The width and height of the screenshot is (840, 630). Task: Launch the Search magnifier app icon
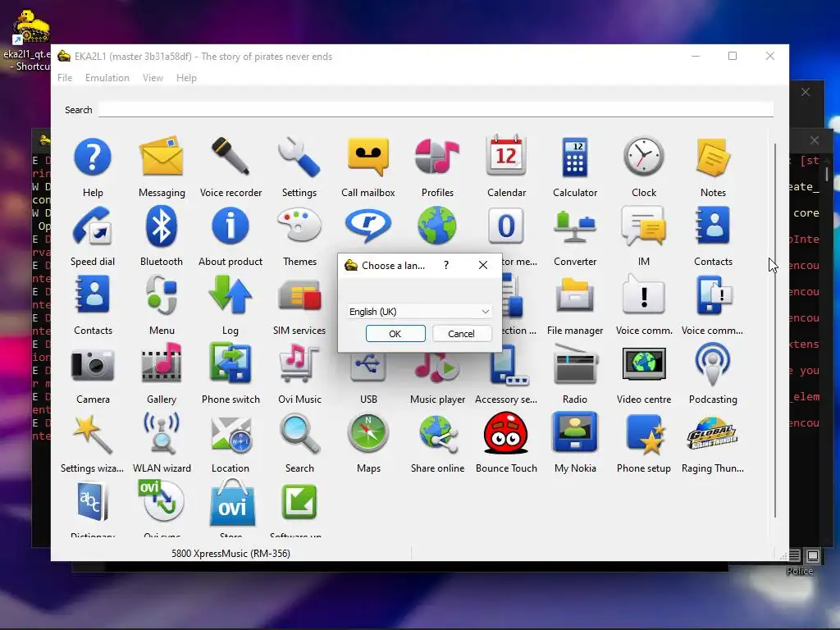click(x=299, y=433)
